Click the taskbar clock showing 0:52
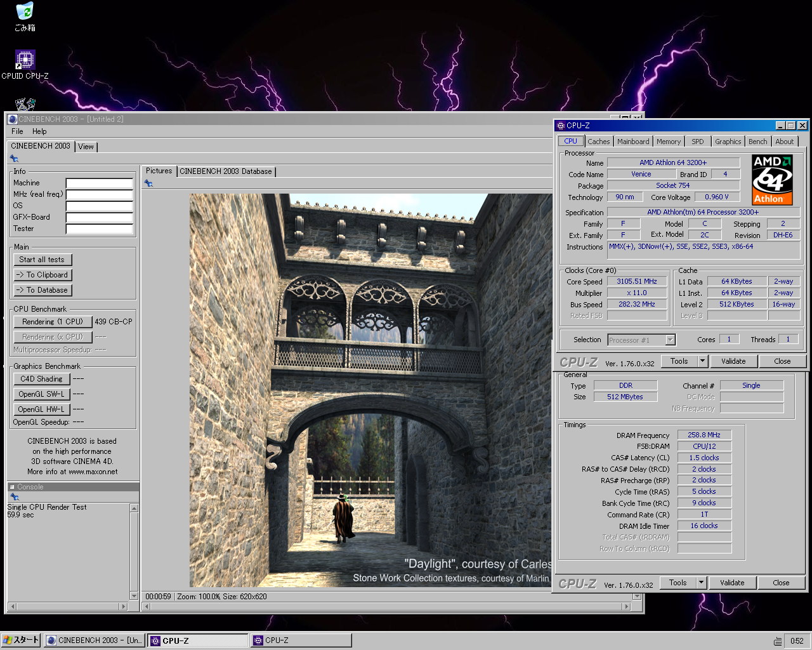The width and height of the screenshot is (812, 650). point(797,641)
